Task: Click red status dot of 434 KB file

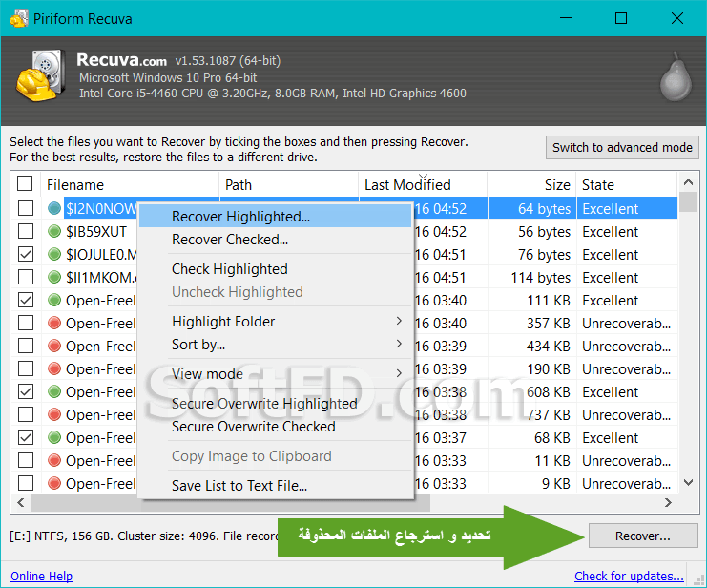Action: click(x=54, y=346)
